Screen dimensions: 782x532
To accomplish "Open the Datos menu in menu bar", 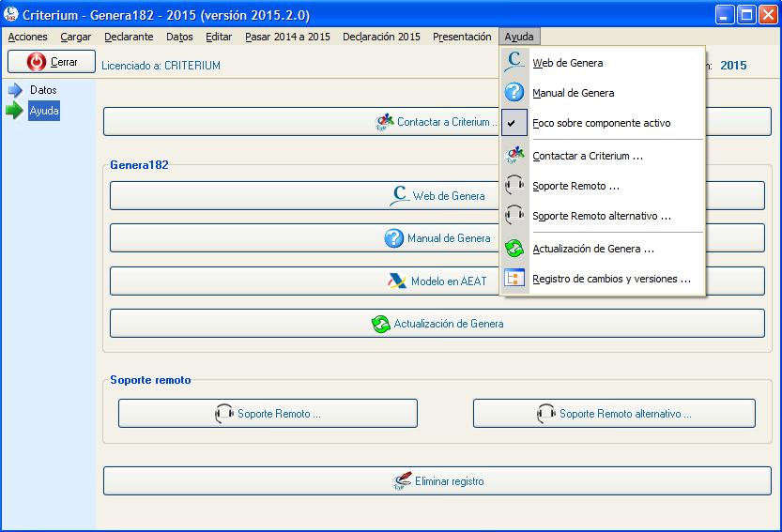I will [179, 37].
